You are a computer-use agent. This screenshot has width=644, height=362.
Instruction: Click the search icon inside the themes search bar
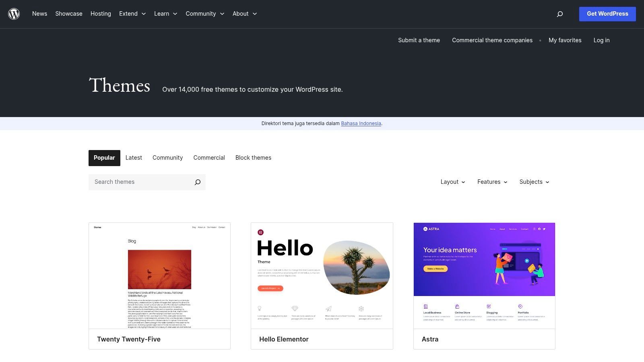(197, 182)
